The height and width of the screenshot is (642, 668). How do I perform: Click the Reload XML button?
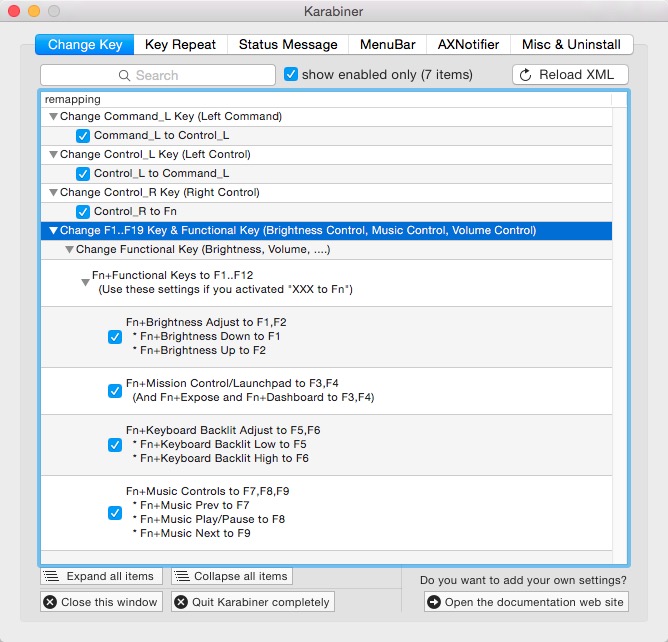(x=570, y=75)
